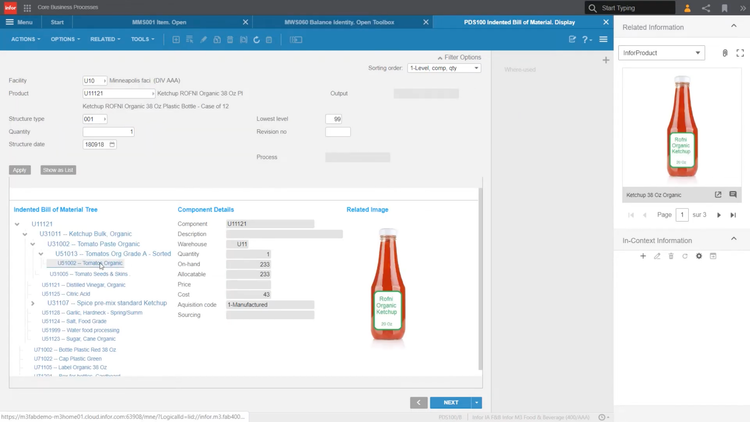Collapse the context panel with double-chevron icon

click(743, 8)
